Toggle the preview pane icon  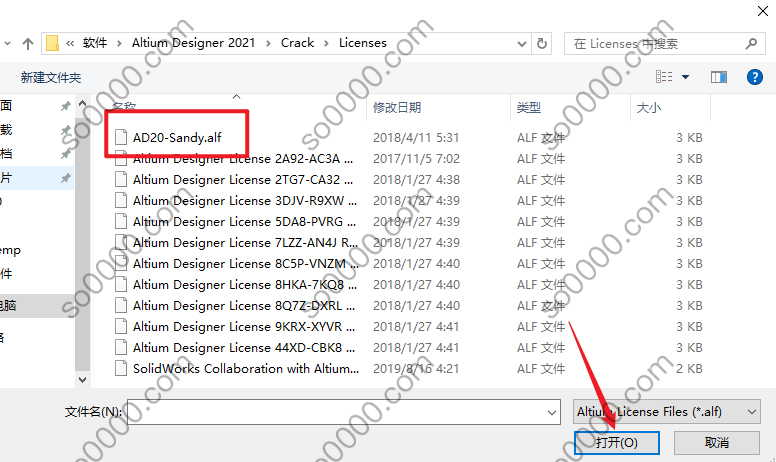click(x=719, y=77)
